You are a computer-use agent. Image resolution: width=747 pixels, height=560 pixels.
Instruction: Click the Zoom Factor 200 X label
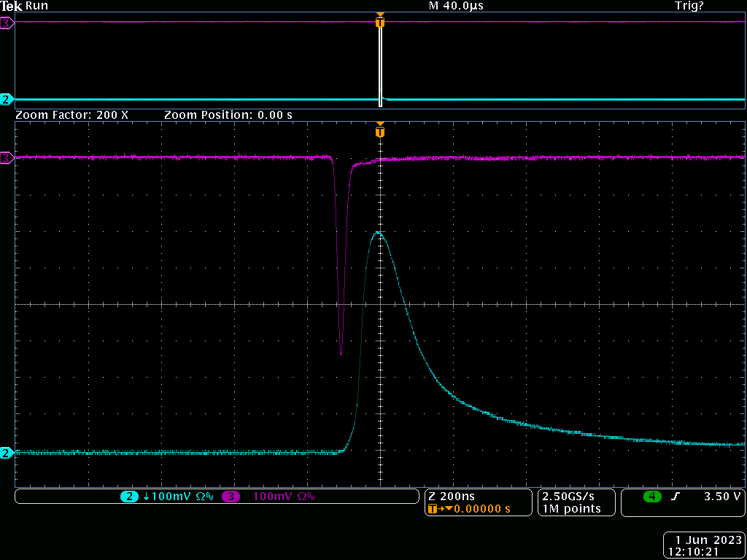[71, 115]
